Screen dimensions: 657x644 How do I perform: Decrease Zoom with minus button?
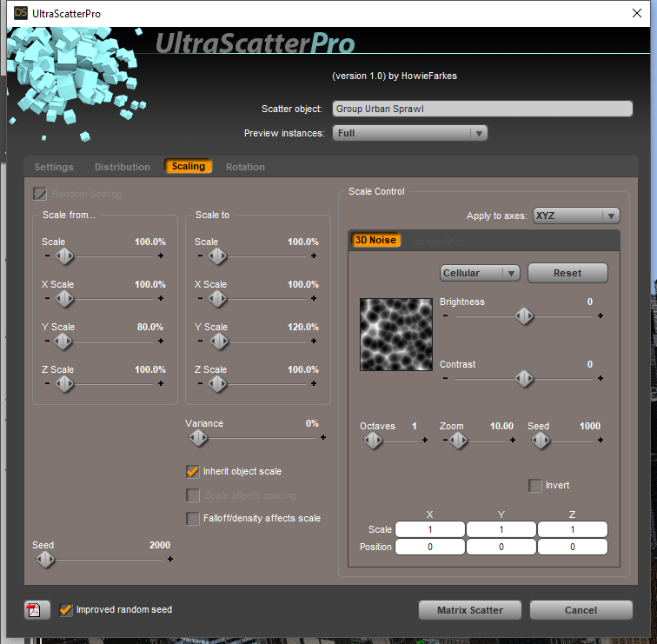[x=445, y=440]
